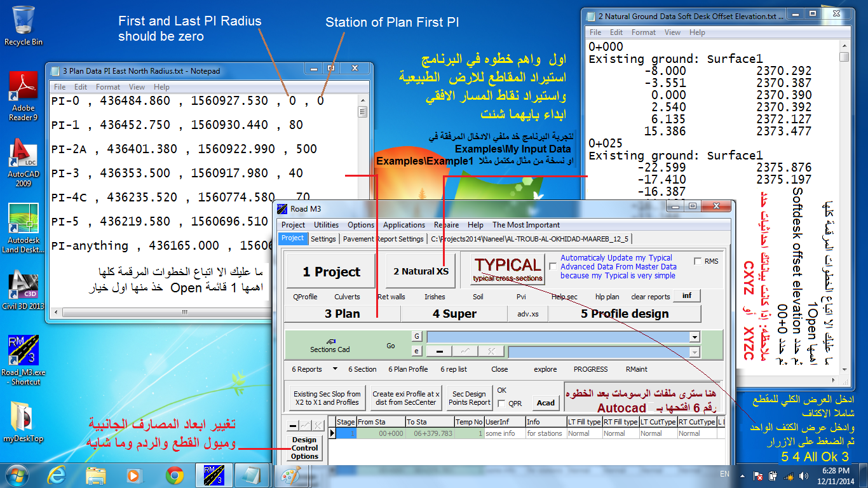
Task: Click the X icon above Design Control Options
Action: 318,426
